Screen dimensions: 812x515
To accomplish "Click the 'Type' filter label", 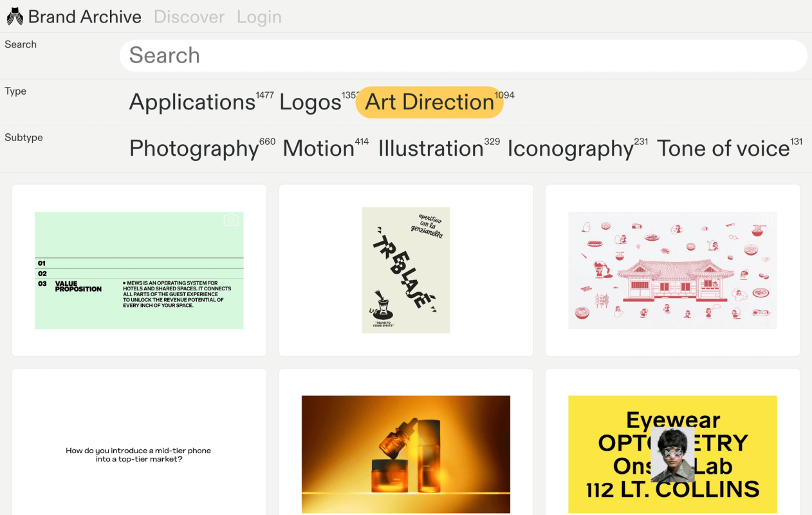I will (x=15, y=91).
